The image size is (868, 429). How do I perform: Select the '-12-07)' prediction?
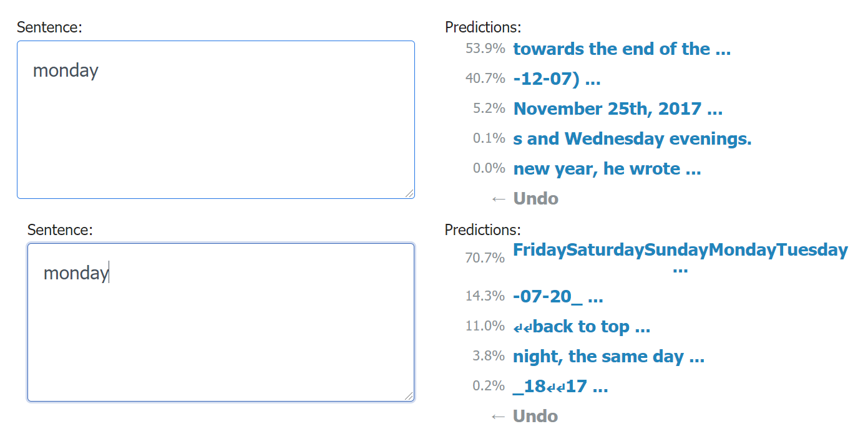coord(557,79)
